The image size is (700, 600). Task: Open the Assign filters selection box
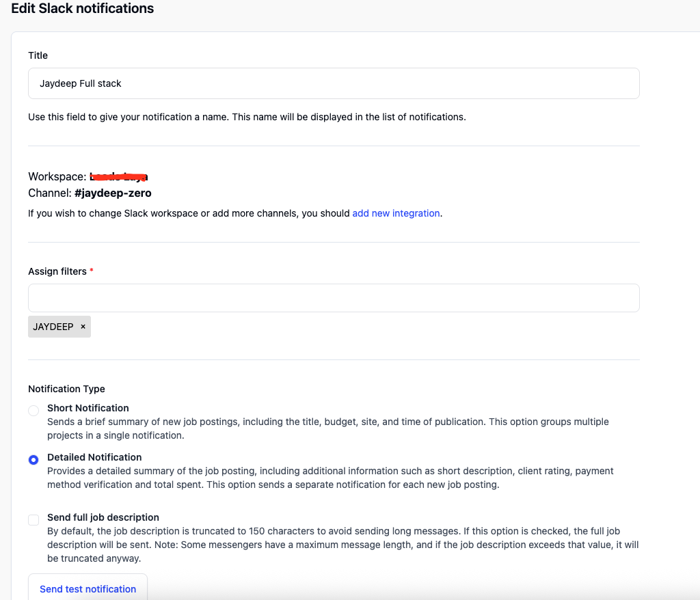[334, 298]
